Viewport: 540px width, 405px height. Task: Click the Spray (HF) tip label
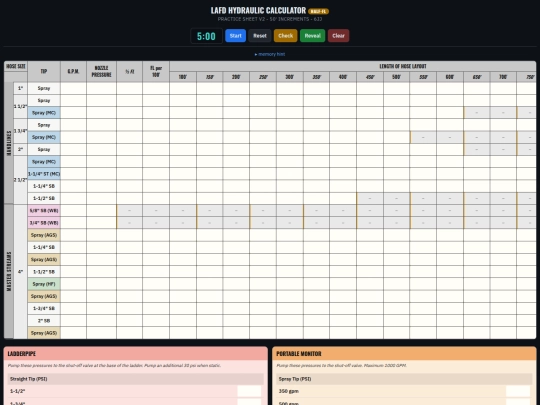pos(44,284)
